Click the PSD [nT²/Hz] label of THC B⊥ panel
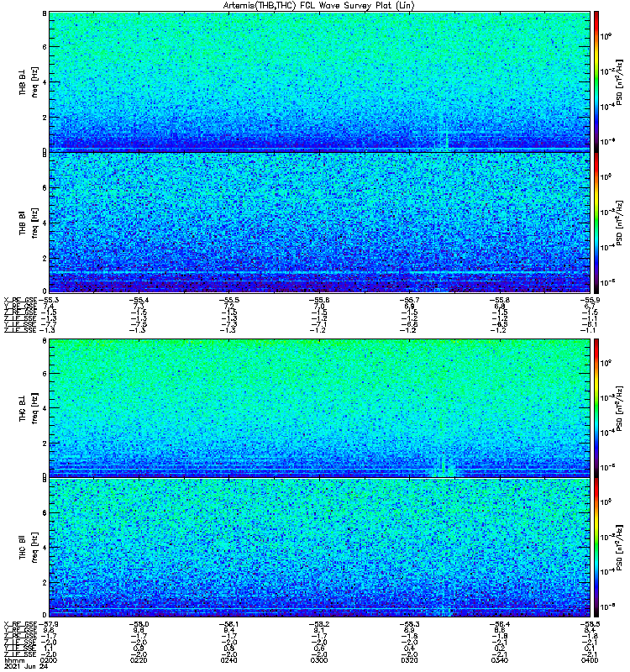Screen dimensions: 630x672 click(x=620, y=408)
